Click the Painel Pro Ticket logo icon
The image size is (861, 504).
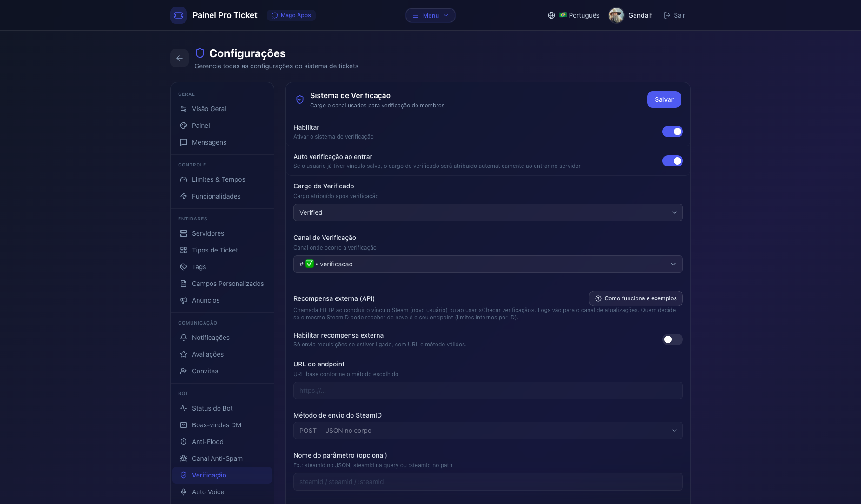[x=179, y=15]
